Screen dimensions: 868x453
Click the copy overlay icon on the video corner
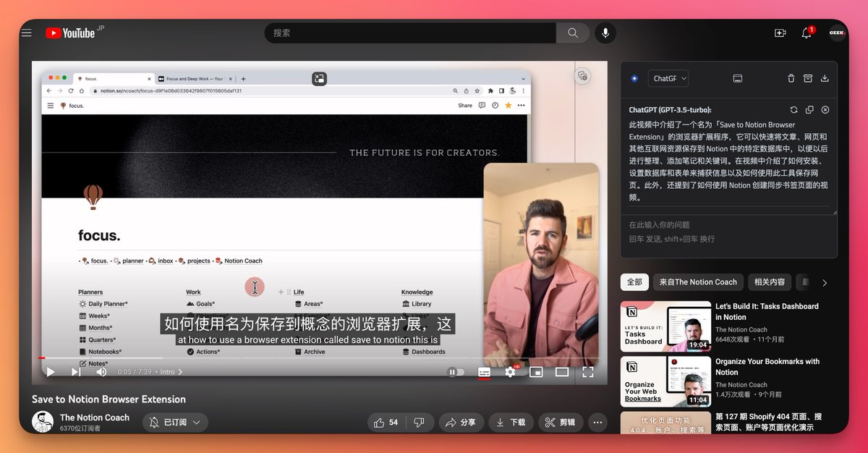583,76
